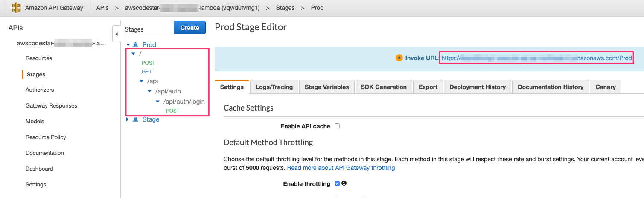Read more about API Gateway throttling link
The image size is (644, 198).
pos(341,168)
